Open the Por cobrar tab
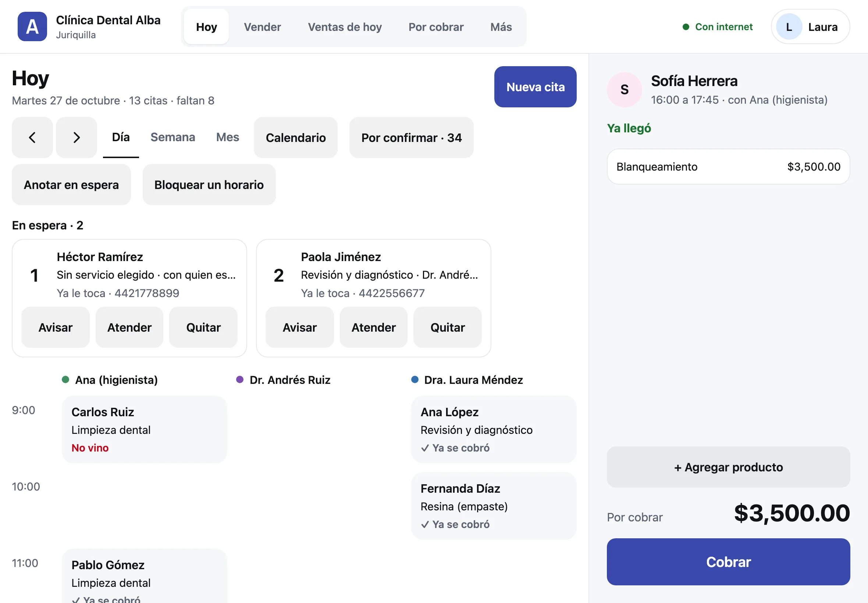The height and width of the screenshot is (603, 868). (x=436, y=27)
